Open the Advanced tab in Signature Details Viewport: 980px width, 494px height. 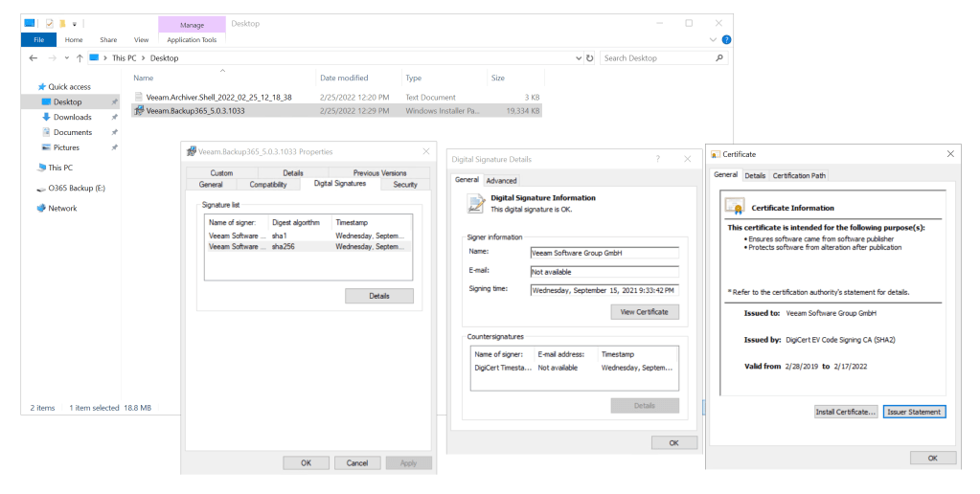501,180
